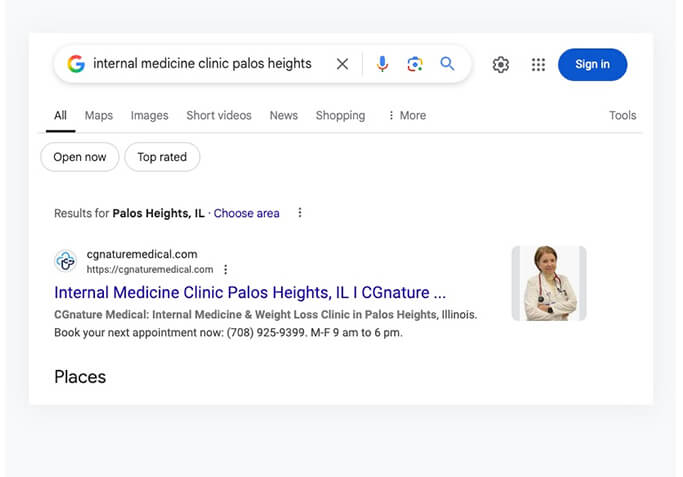
Task: Click the doctor photo thumbnail
Action: [x=549, y=283]
